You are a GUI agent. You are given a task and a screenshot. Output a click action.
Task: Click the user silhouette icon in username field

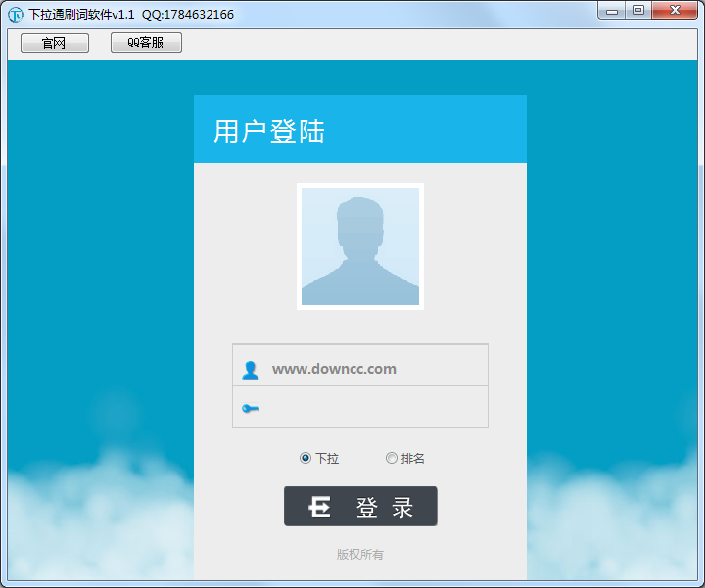click(x=251, y=370)
